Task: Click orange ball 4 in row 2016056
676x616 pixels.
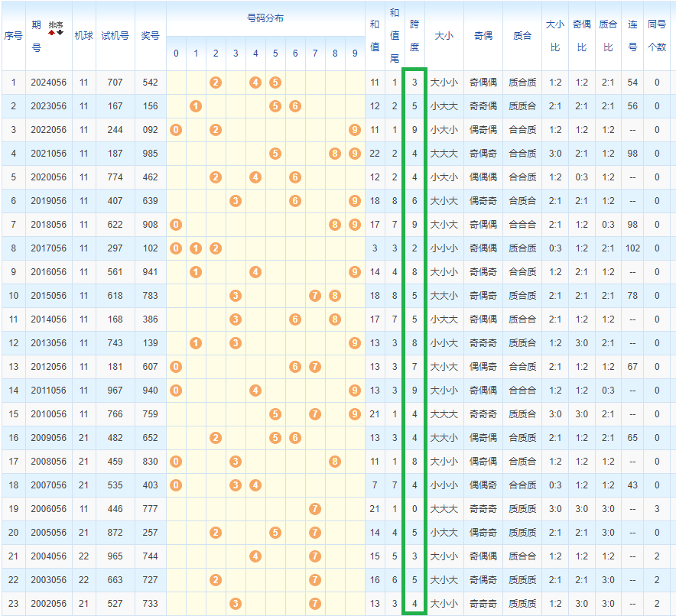Action: [255, 272]
